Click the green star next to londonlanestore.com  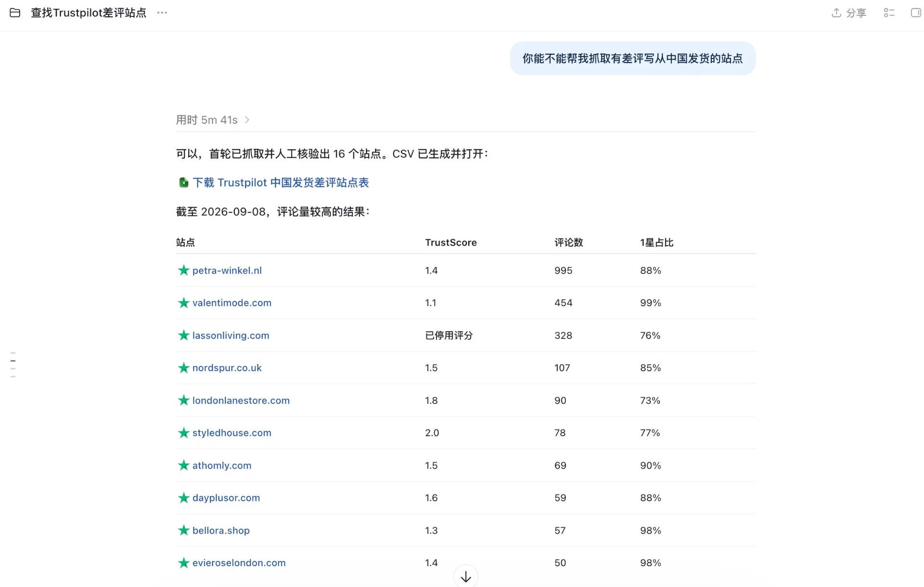pos(183,400)
